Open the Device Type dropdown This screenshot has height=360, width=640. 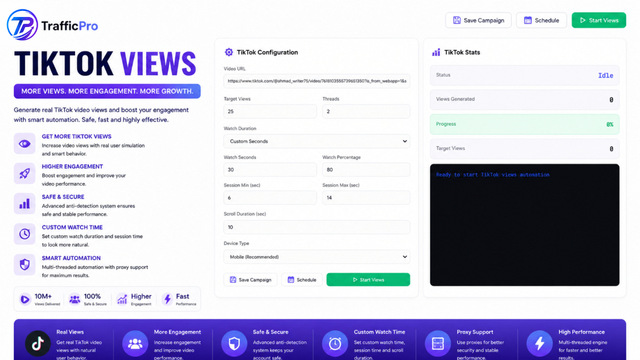[x=317, y=257]
